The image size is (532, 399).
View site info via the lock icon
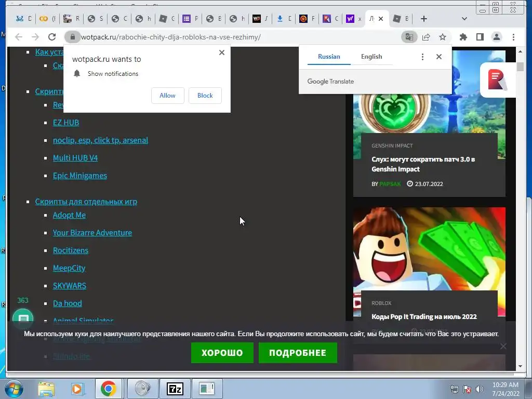(72, 37)
